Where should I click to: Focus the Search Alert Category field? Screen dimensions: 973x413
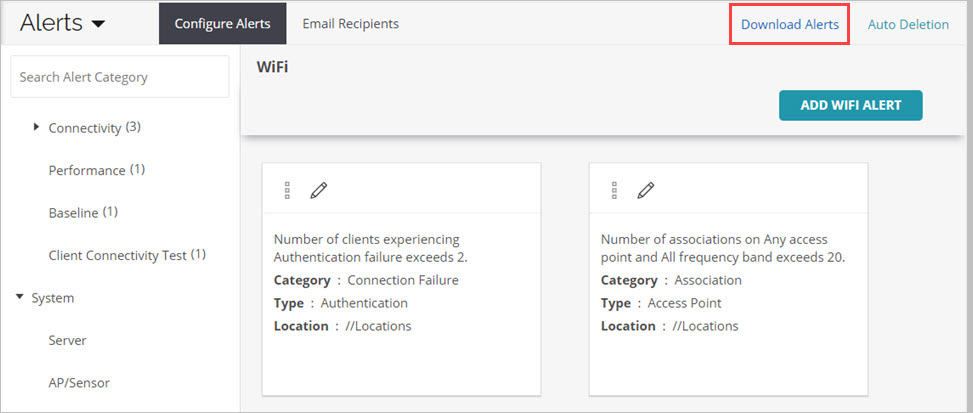pyautogui.click(x=119, y=77)
